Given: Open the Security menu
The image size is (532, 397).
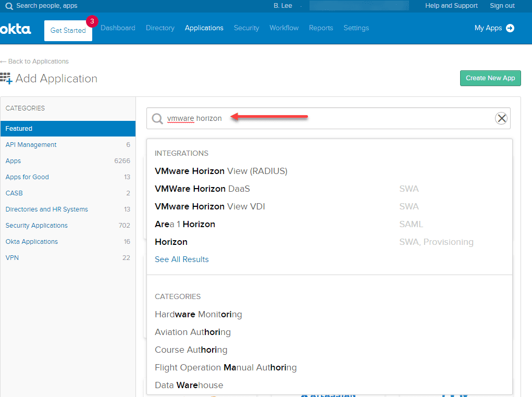Looking at the screenshot, I should tap(246, 28).
